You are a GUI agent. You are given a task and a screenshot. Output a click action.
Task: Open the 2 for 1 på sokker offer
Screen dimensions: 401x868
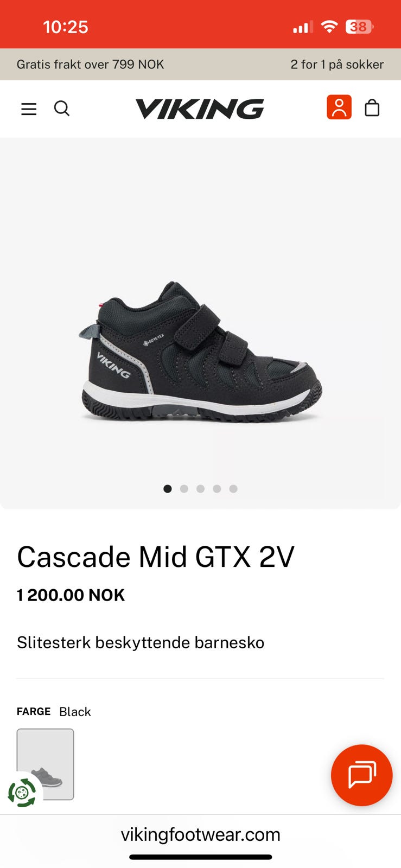coord(337,65)
